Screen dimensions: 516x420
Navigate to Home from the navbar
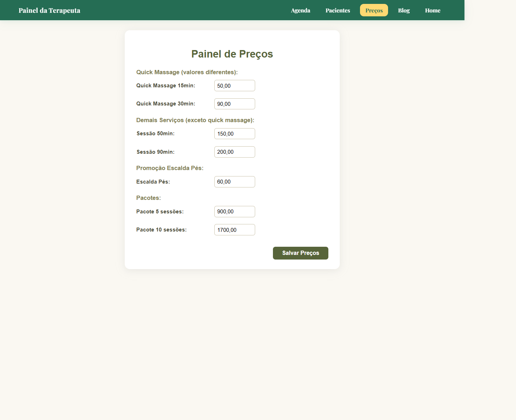click(432, 10)
